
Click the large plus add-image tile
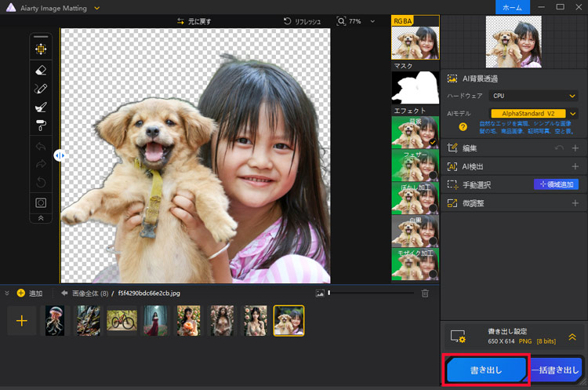click(x=22, y=321)
